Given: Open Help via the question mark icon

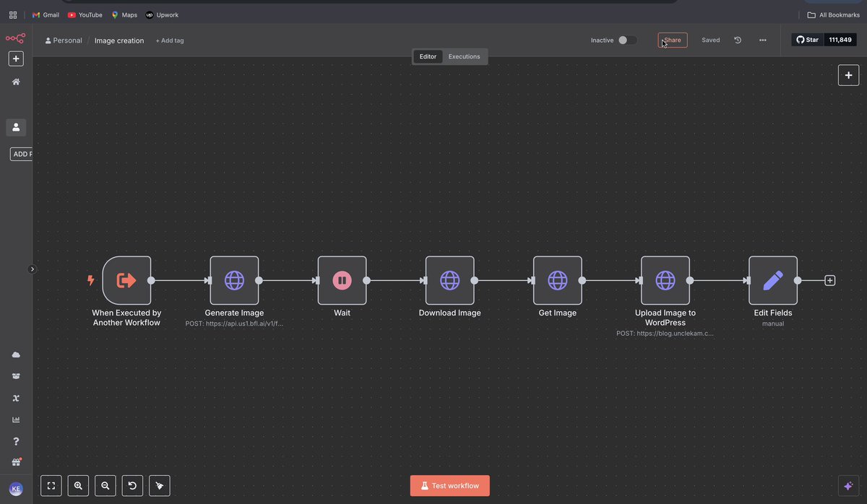Looking at the screenshot, I should pyautogui.click(x=16, y=440).
